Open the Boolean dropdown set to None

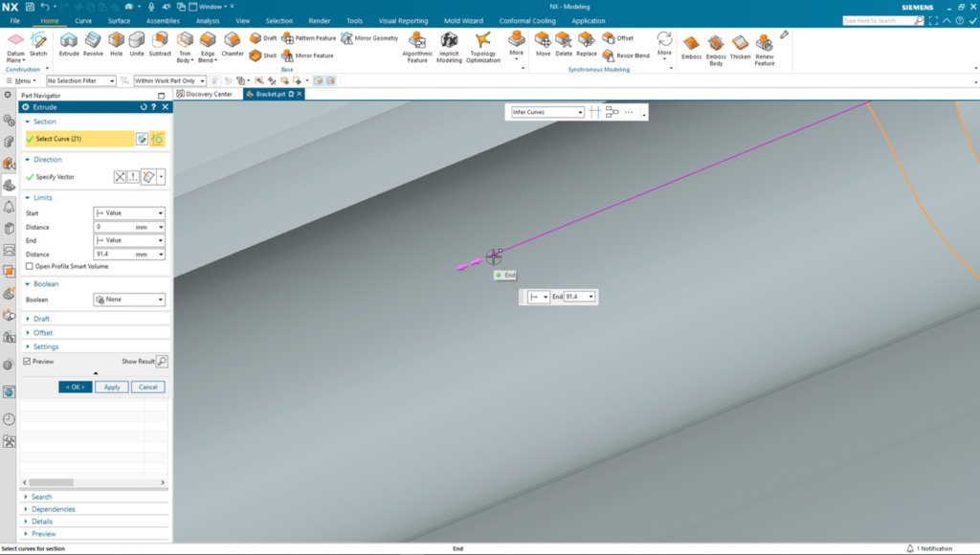[130, 300]
